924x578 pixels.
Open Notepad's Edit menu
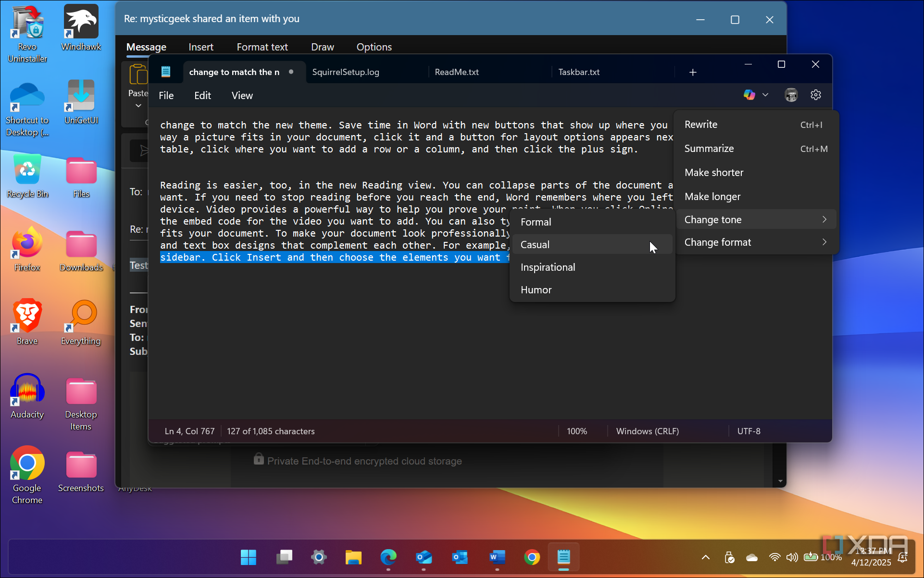202,96
